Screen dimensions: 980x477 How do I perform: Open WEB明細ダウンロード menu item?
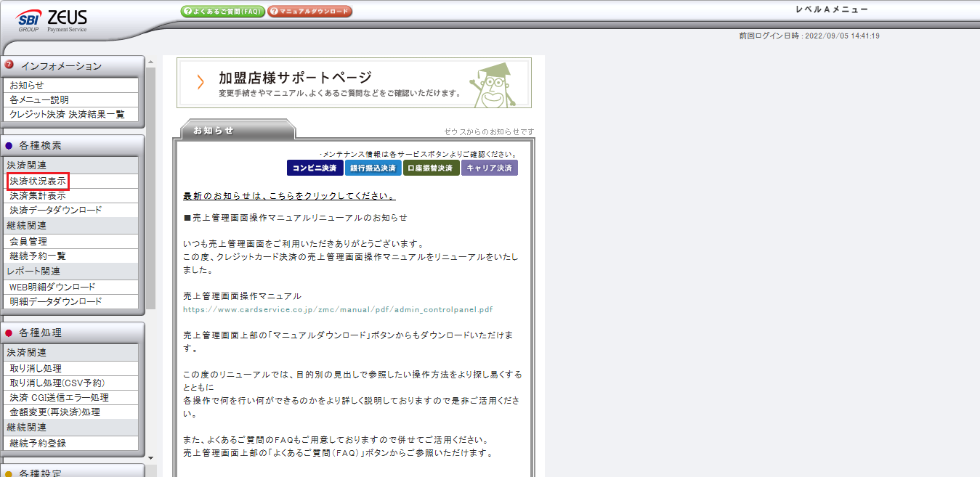tap(52, 287)
